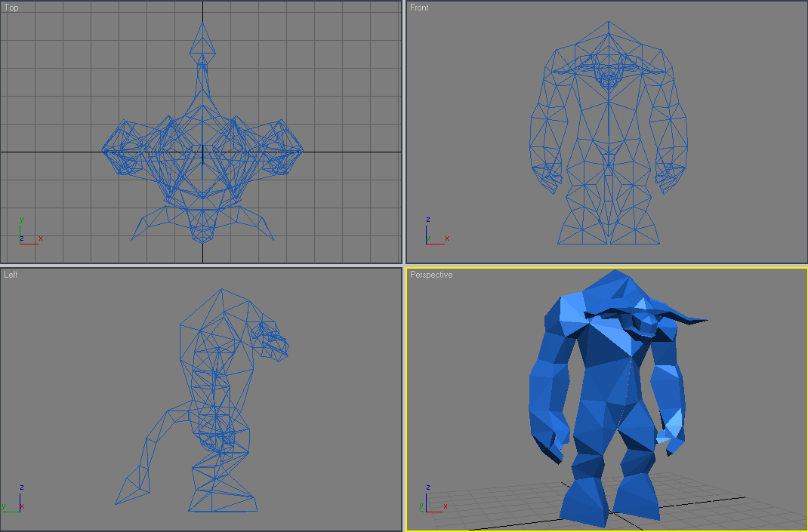This screenshot has height=532, width=808.
Task: Click the Perspective viewport label
Action: tap(430, 275)
